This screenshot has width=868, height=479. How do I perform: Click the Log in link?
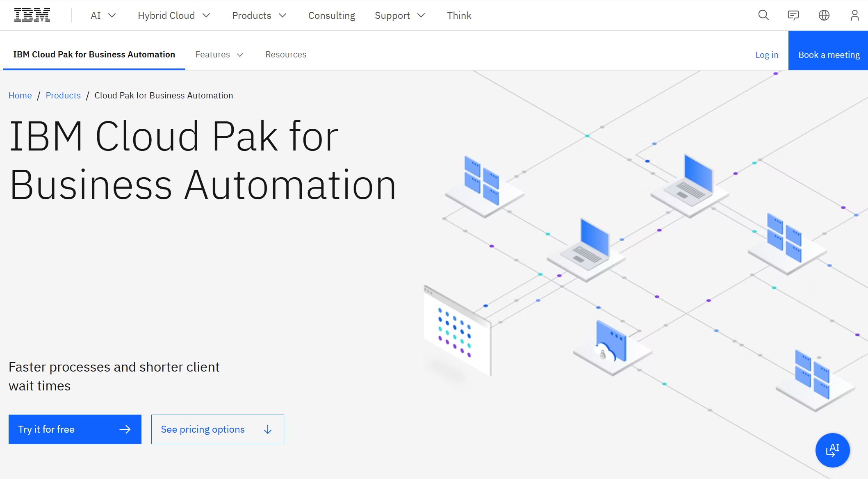coord(767,54)
